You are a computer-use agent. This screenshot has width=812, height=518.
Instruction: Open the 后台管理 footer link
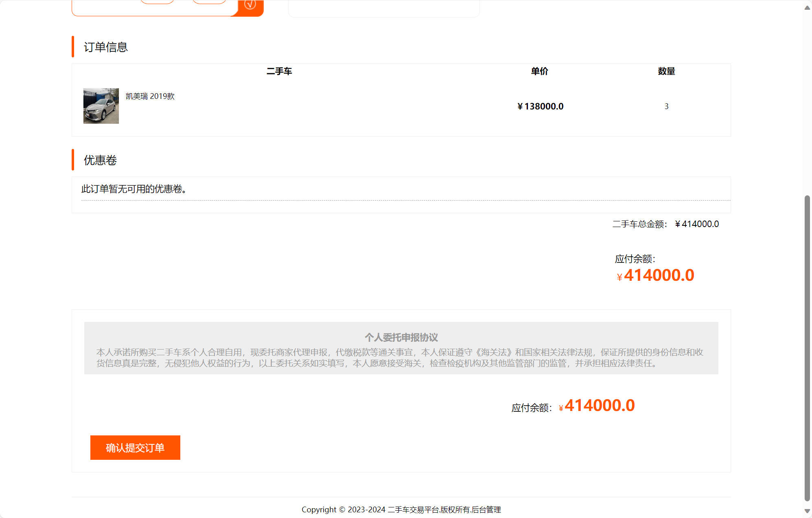[x=487, y=509]
